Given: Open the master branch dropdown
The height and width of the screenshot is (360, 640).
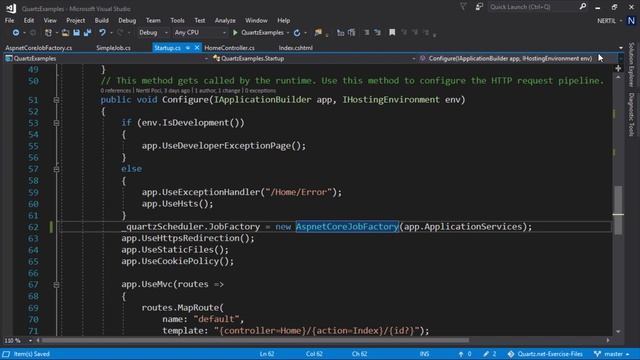Looking at the screenshot, I should coord(611,354).
